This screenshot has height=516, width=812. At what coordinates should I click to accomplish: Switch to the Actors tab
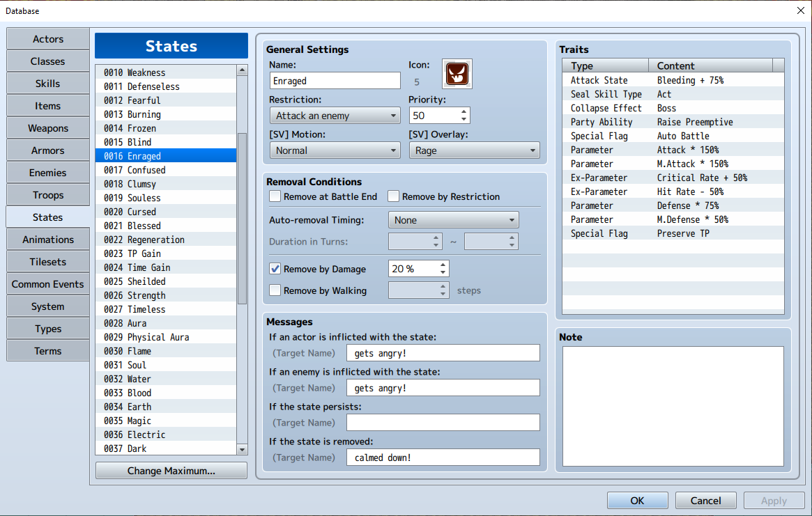(47, 39)
